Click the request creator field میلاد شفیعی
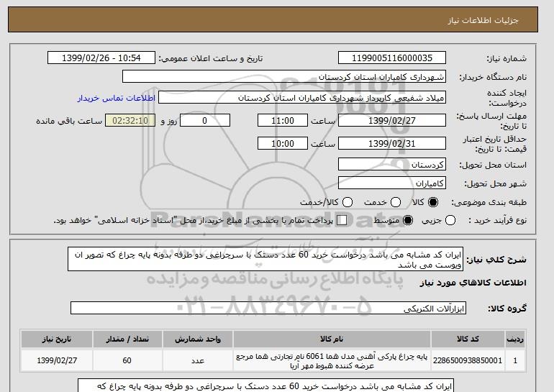This screenshot has width=554, height=392. (302, 98)
